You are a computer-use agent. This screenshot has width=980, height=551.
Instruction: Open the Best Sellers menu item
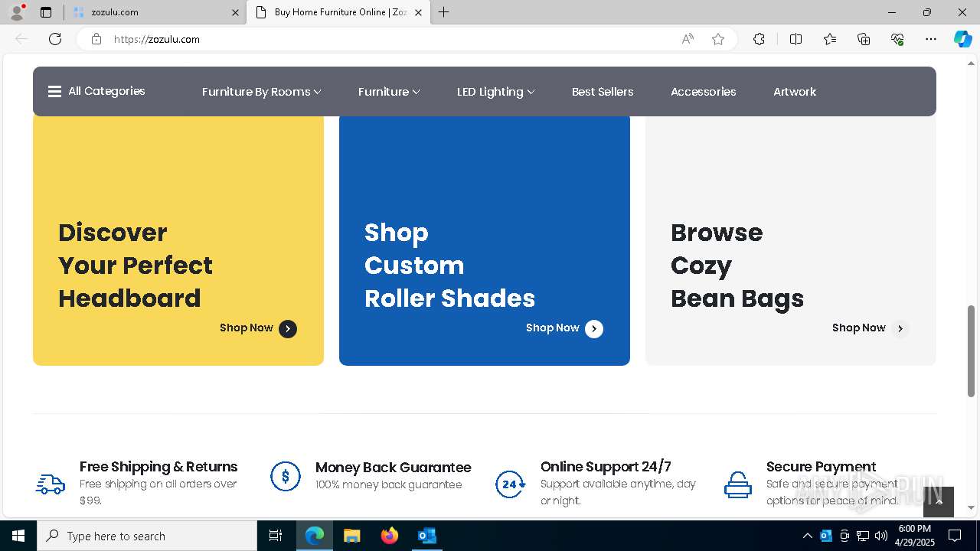(x=603, y=92)
